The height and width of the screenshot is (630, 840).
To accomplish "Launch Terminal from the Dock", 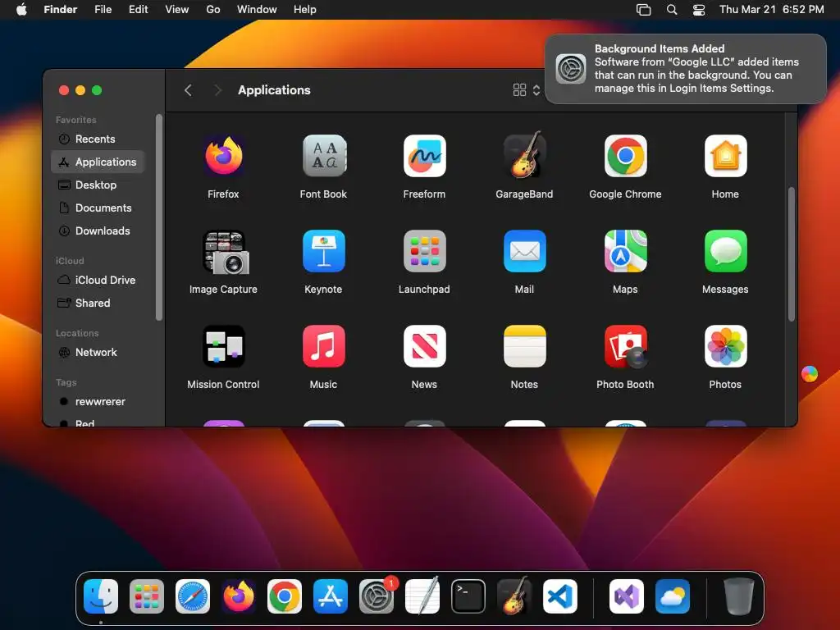I will click(468, 596).
